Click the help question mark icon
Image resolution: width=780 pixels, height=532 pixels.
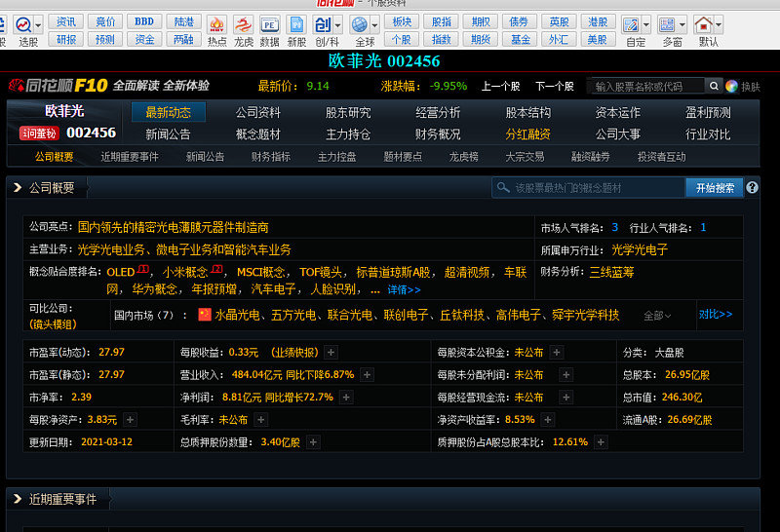tap(752, 187)
